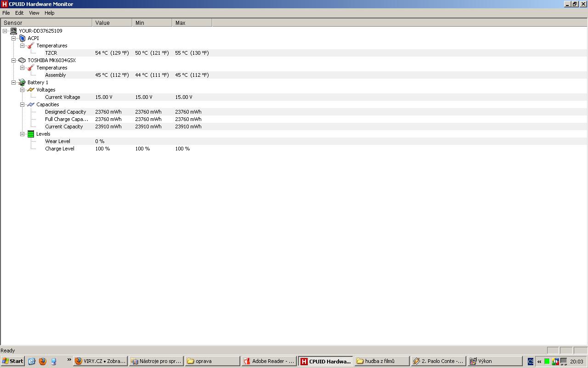Open the File menu
The height and width of the screenshot is (368, 588).
(6, 13)
